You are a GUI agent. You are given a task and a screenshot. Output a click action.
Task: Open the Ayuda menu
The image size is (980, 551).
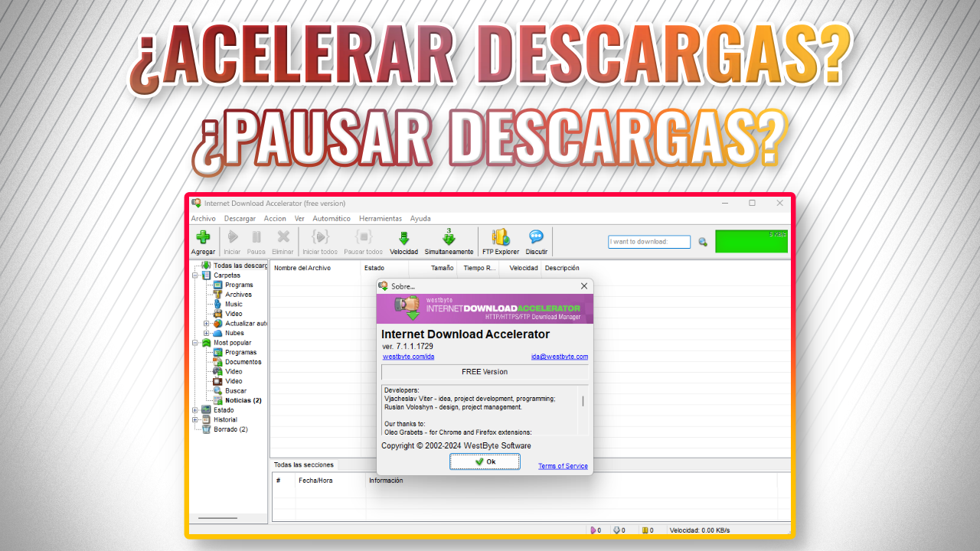pos(420,219)
